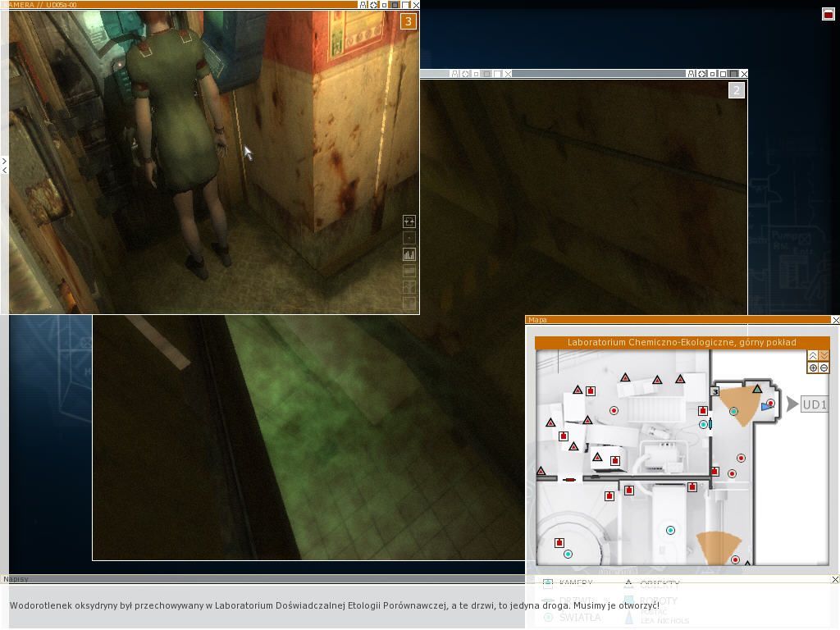This screenshot has width=840, height=630.
Task: Click the red door dash on the lower-left wall
Action: 569,479
